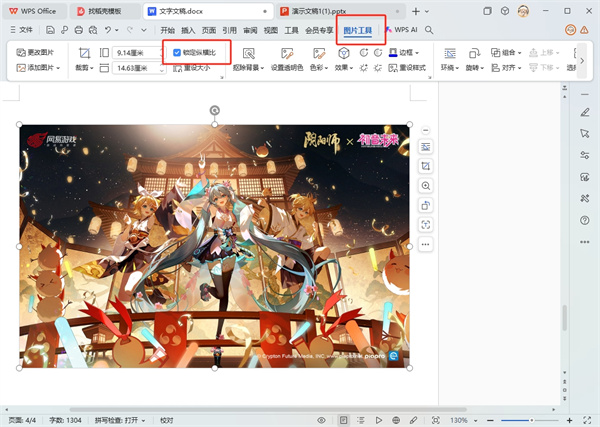Click the search magnifier beside WPS AI

click(429, 30)
